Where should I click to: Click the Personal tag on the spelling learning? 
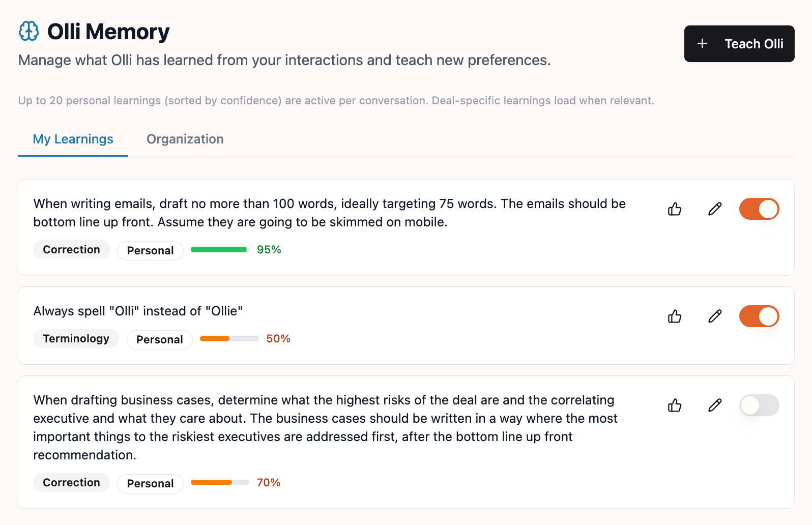[x=159, y=339]
